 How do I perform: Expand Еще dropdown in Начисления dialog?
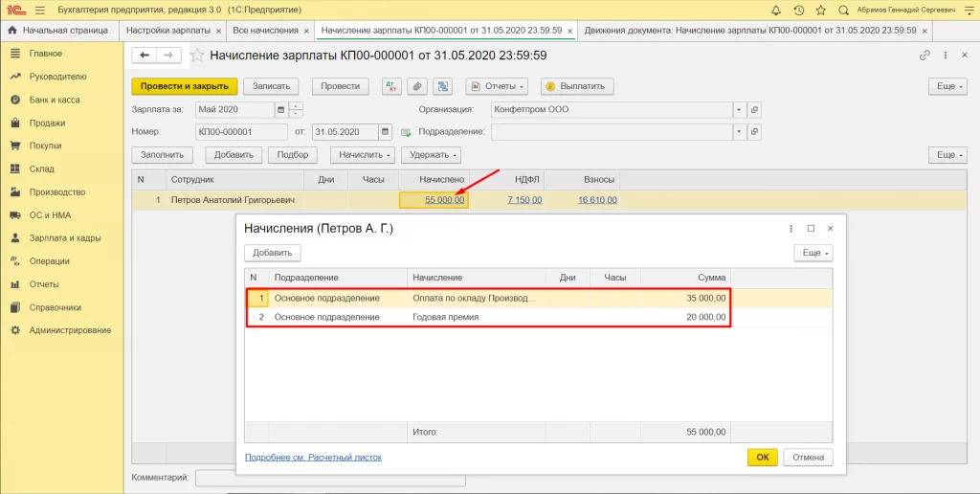[813, 254]
